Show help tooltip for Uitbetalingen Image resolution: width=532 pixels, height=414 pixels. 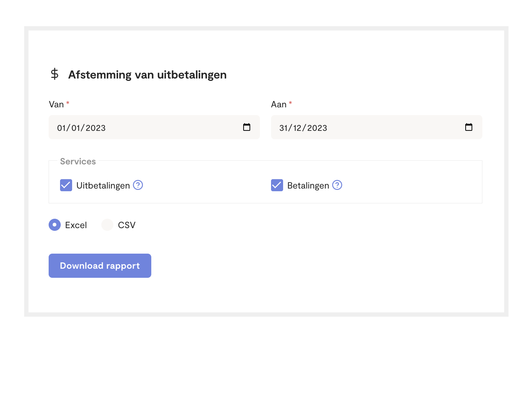click(x=138, y=185)
